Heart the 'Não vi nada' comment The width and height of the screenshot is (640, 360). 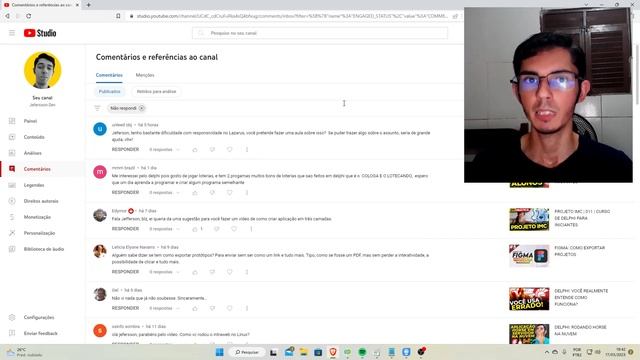click(229, 308)
